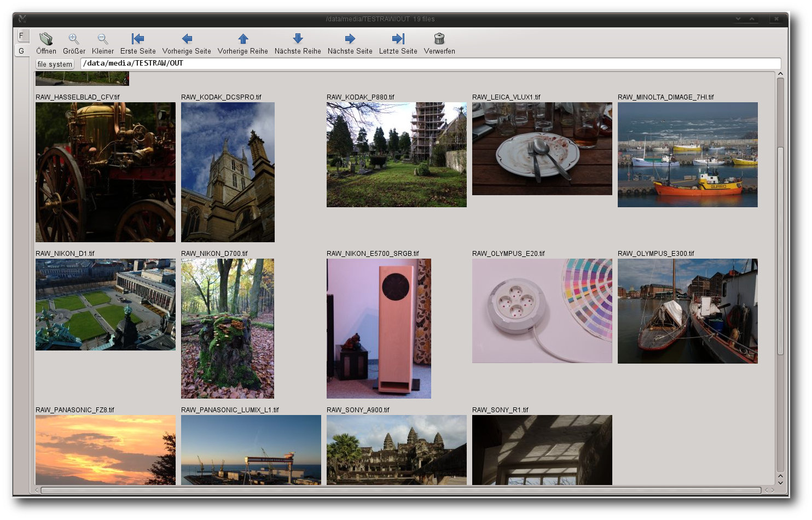Screen dimensions: 812x520
Task: Advance to Nächste Seite
Action: pyautogui.click(x=350, y=39)
